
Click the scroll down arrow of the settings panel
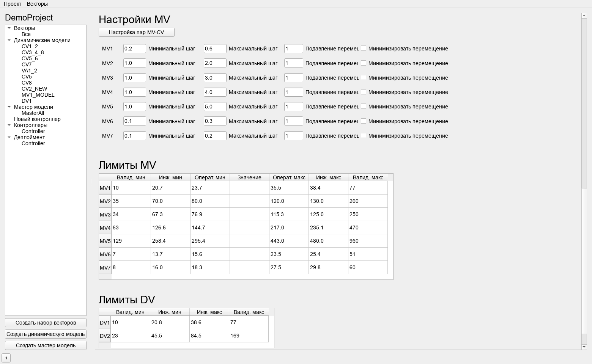tap(584, 347)
